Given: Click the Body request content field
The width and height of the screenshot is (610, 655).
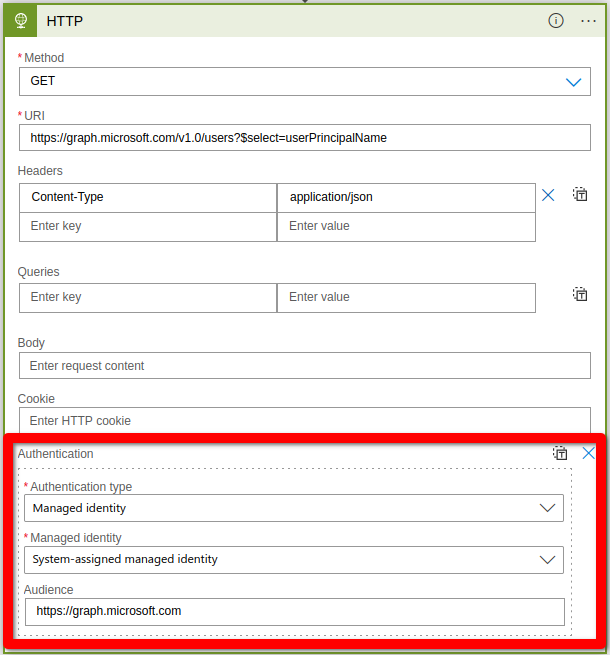Looking at the screenshot, I should tap(304, 366).
